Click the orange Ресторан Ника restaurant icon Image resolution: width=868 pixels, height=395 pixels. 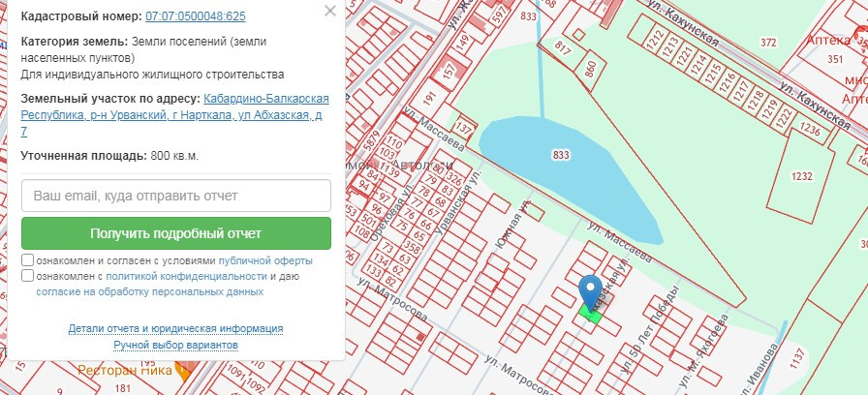coord(180,370)
